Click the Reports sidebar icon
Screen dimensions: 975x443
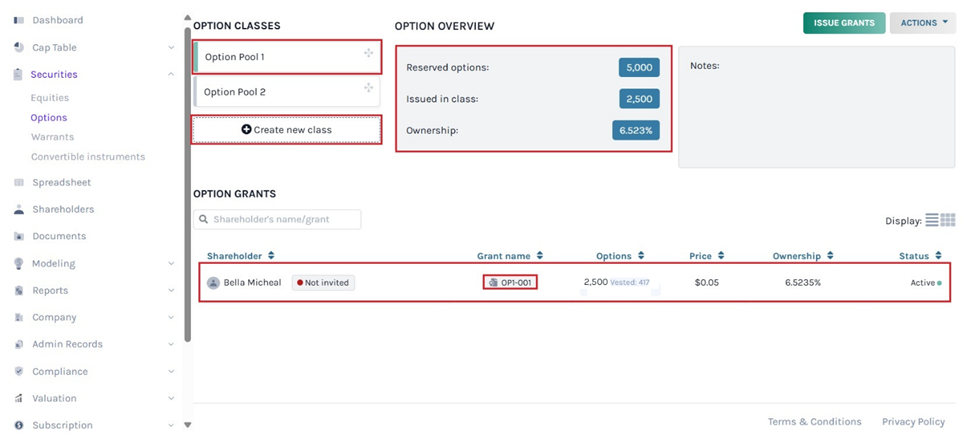[19, 291]
